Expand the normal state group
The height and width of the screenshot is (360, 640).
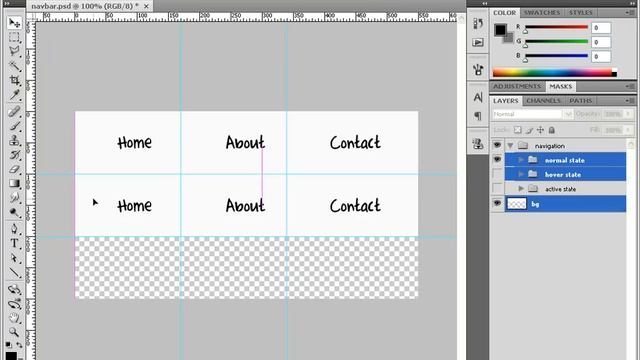(x=521, y=160)
